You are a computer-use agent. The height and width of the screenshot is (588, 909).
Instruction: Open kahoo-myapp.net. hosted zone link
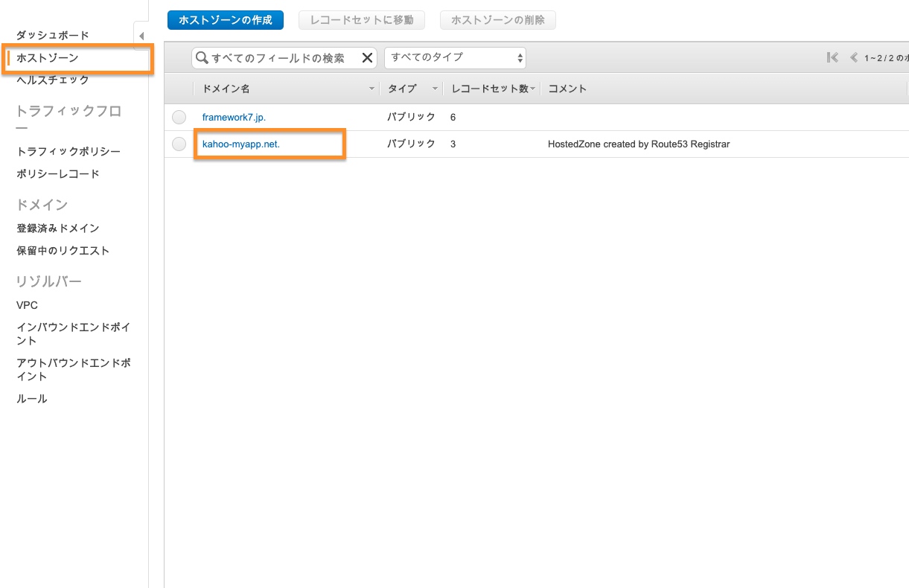241,144
